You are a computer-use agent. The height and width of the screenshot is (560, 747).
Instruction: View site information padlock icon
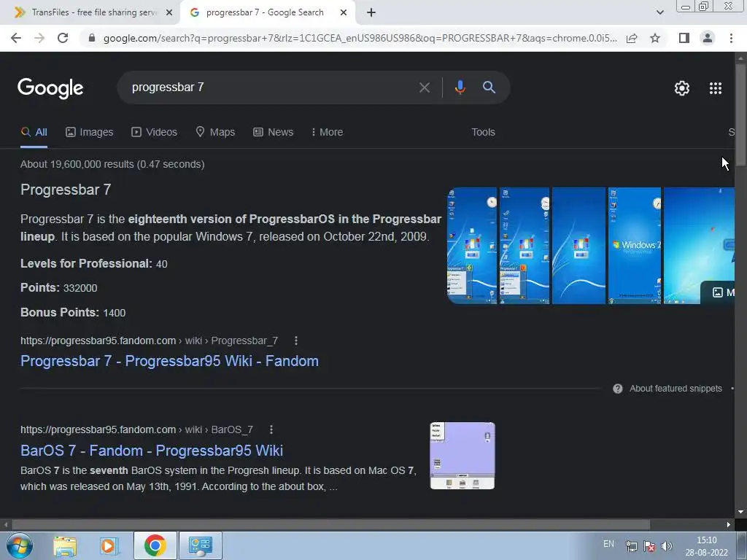point(92,38)
